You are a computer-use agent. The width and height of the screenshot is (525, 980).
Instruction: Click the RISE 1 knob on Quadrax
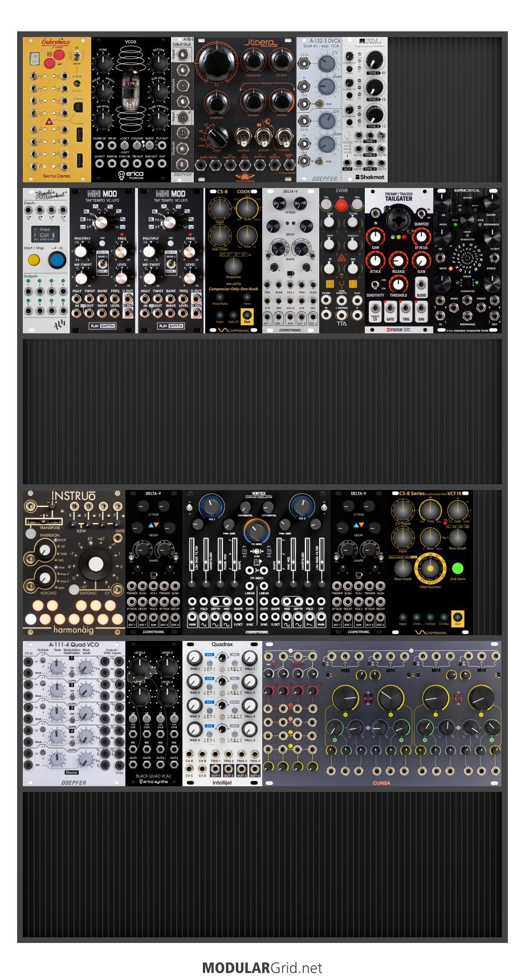[x=194, y=658]
